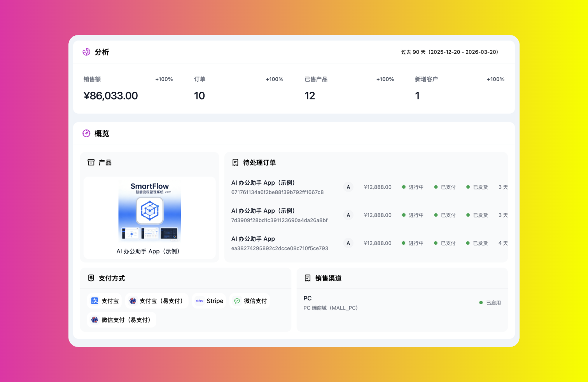588x382 pixels.
Task: Click the SmartFlow product thumbnail image
Action: point(150,212)
